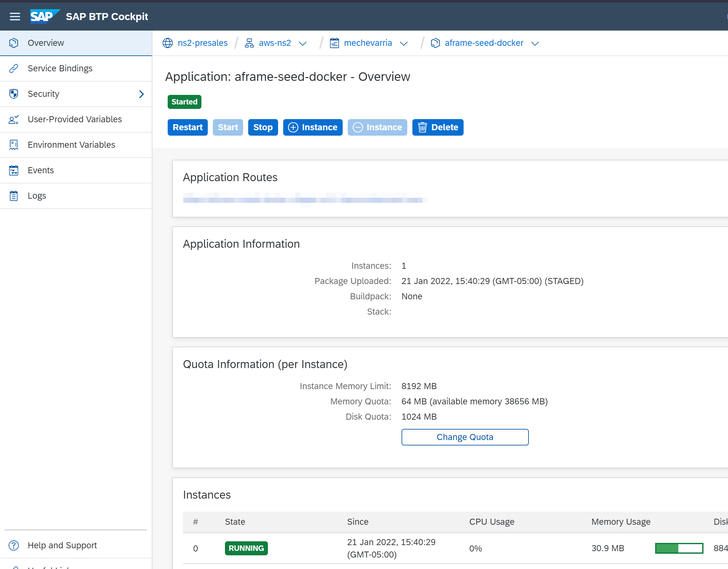Click the Service Bindings link icon

pyautogui.click(x=14, y=68)
